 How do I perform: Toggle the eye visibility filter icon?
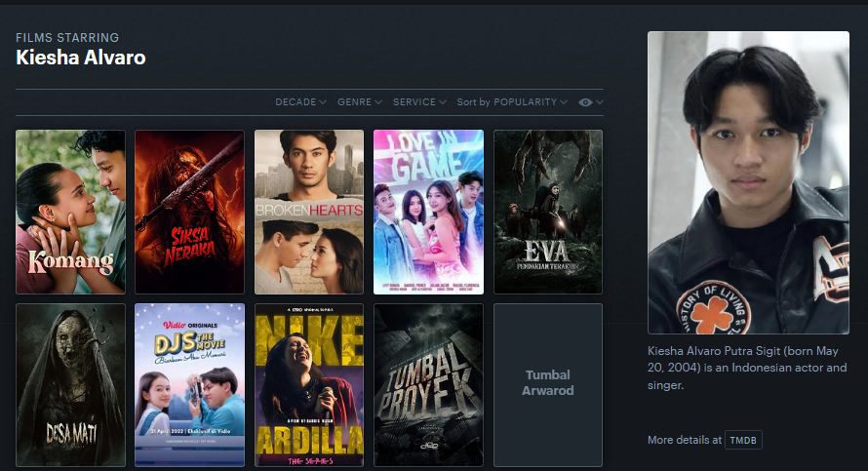[591, 102]
